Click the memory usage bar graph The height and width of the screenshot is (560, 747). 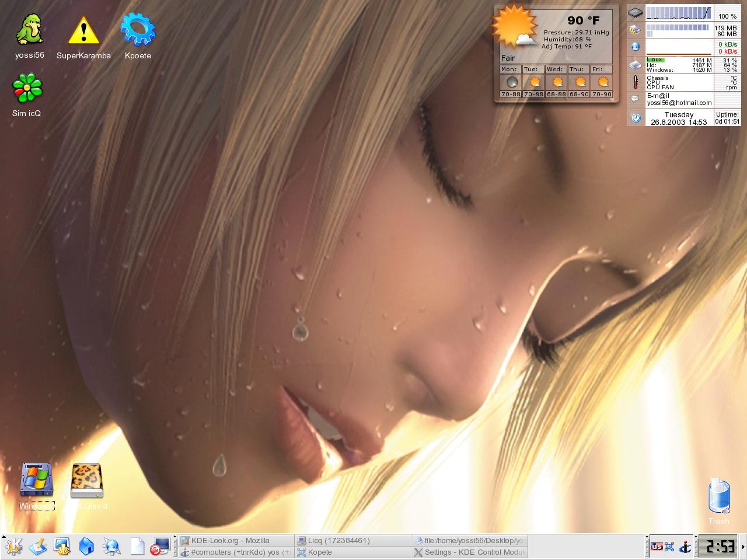tap(679, 30)
